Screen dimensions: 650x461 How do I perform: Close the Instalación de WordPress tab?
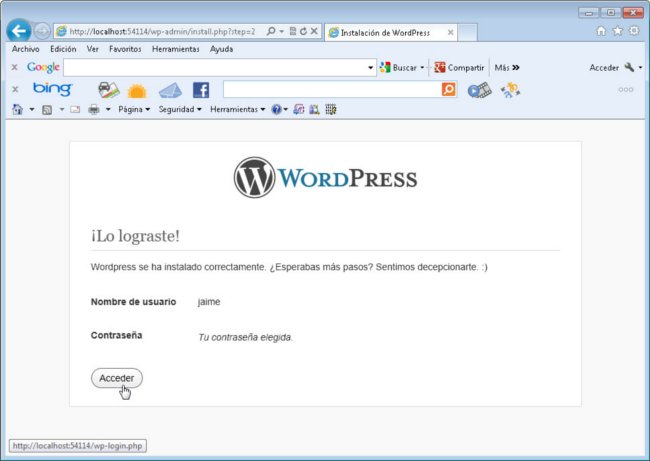point(451,32)
